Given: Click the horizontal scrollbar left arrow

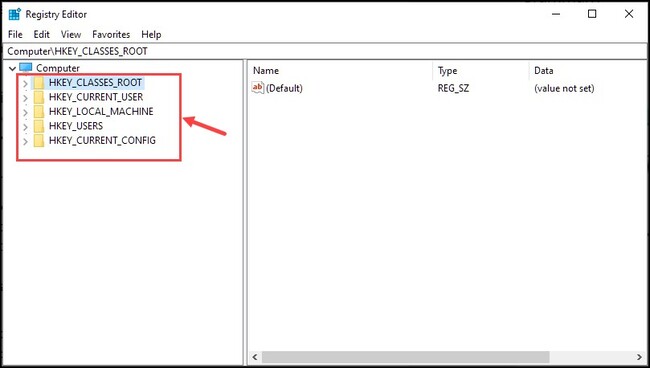Looking at the screenshot, I should click(x=255, y=357).
